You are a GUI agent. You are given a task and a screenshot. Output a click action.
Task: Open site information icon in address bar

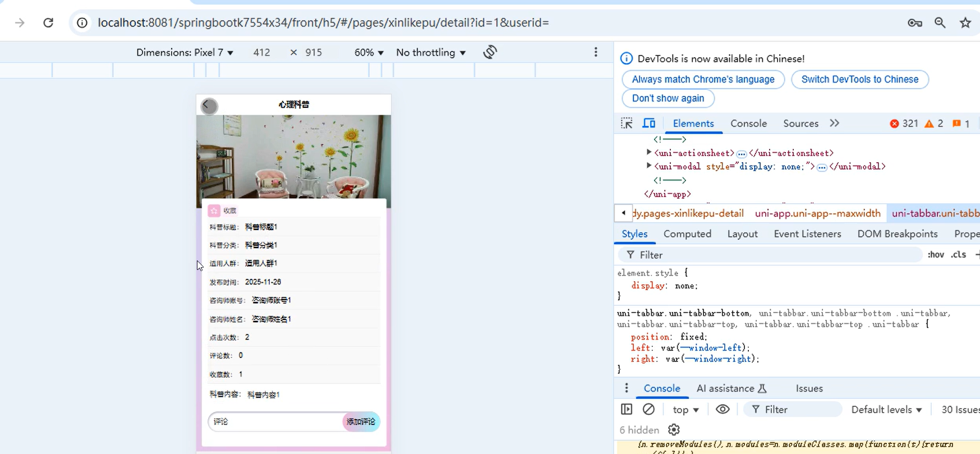[82, 22]
